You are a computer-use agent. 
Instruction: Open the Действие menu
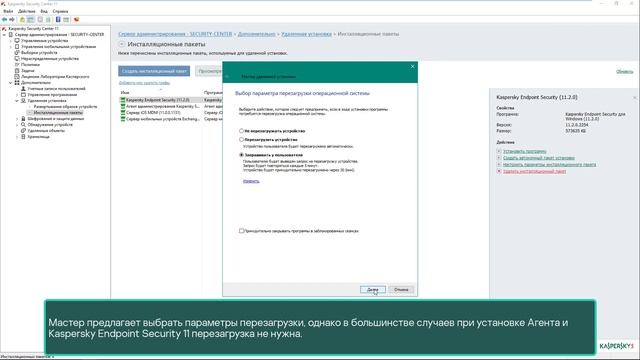point(27,11)
